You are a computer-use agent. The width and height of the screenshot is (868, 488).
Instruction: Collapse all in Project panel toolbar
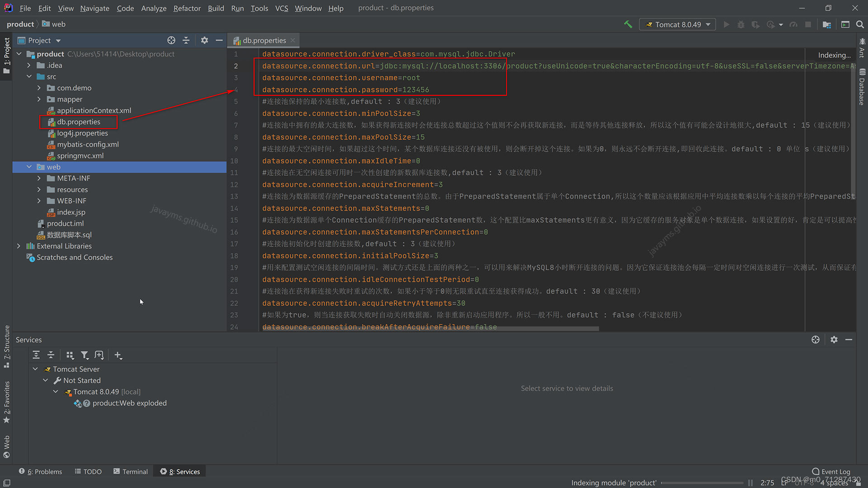pyautogui.click(x=186, y=40)
